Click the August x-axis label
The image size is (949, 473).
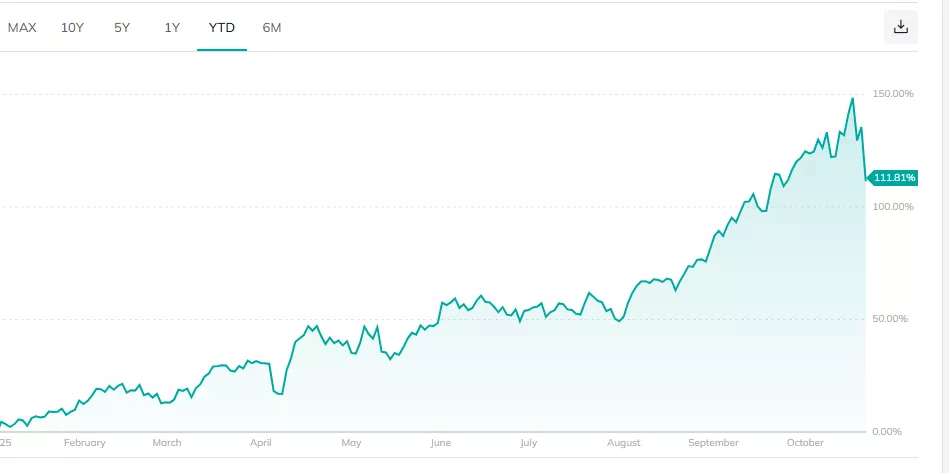point(623,442)
